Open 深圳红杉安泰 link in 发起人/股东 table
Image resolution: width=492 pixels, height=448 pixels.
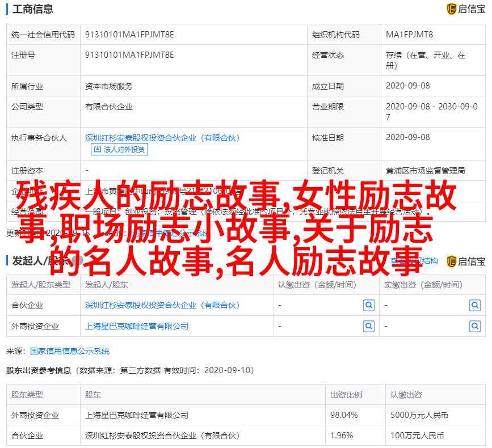coord(162,305)
